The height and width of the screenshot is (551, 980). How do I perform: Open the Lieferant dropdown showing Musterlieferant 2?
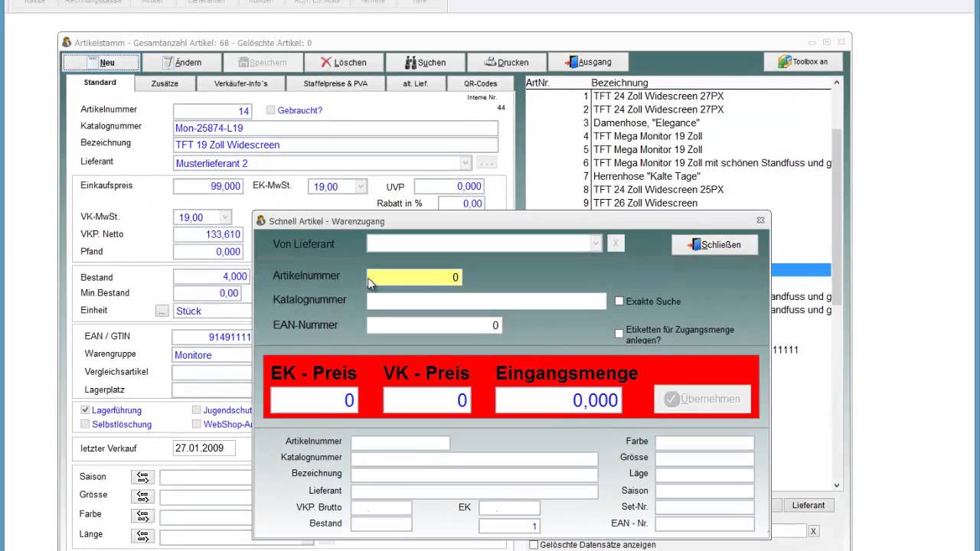point(465,163)
